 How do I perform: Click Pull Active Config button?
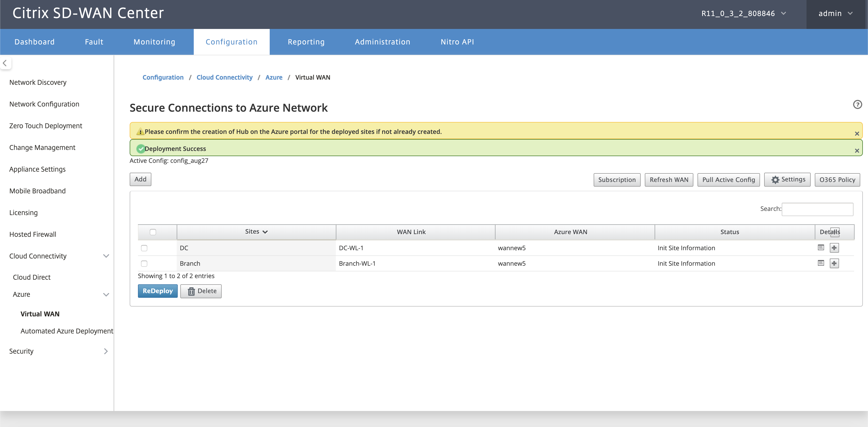coord(729,180)
